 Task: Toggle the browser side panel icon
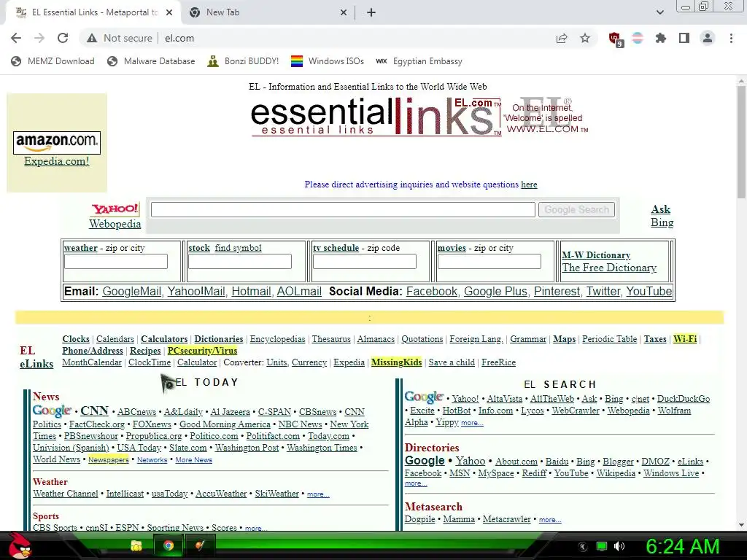pyautogui.click(x=684, y=38)
